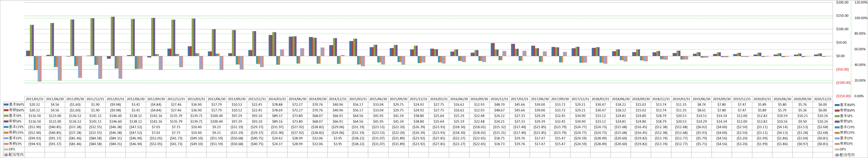868x158 pixels.
Task: Click the 2020/12/31 column header
Action: tap(823, 99)
